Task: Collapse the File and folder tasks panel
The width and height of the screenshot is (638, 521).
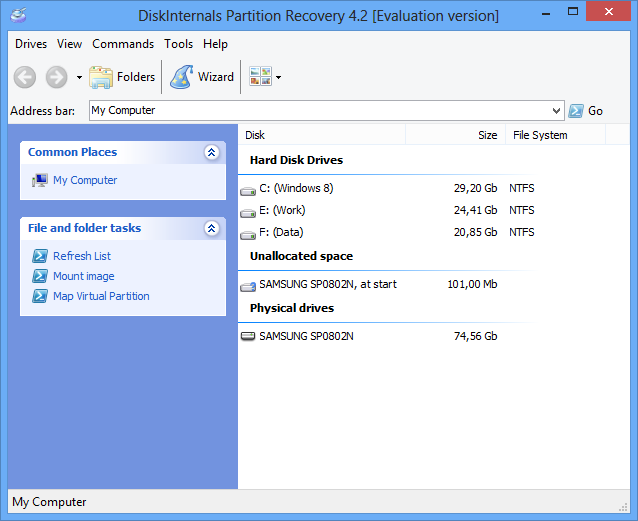Action: 212,228
